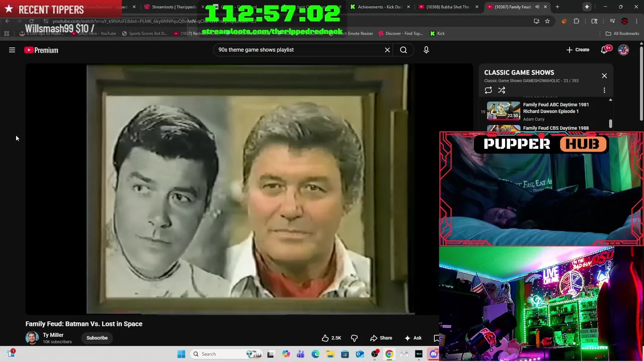Open Chrome extensions puzzle menu
644x362 pixels.
[x=577, y=21]
